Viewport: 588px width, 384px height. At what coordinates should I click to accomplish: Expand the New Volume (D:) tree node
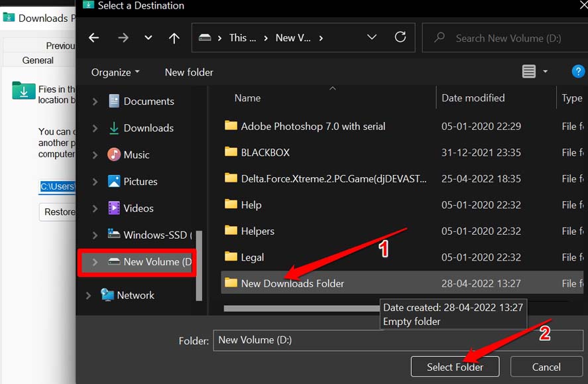[95, 262]
